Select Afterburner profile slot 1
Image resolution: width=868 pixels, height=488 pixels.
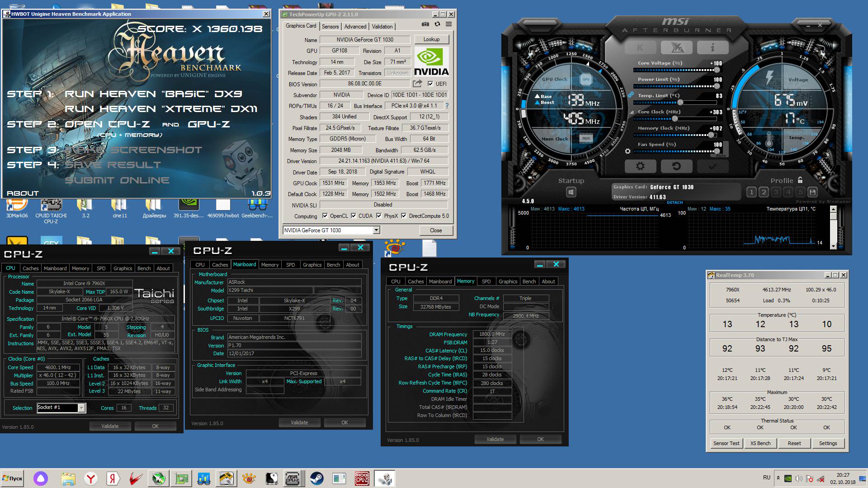[751, 192]
